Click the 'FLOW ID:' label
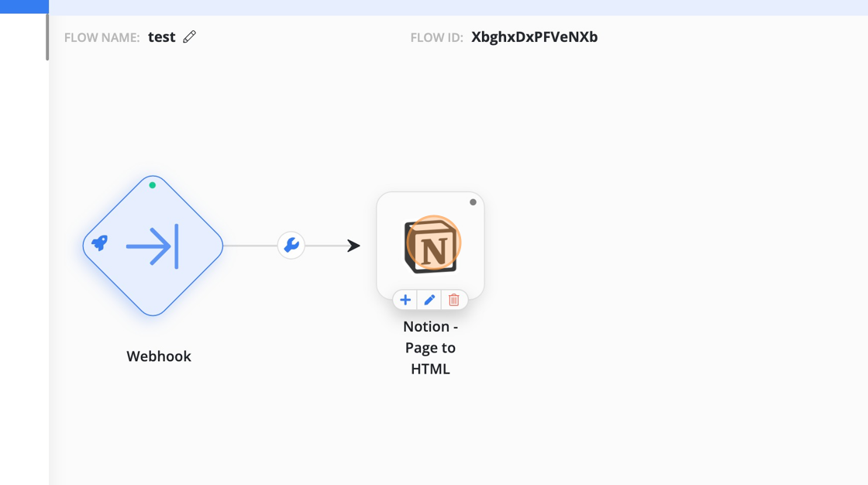The height and width of the screenshot is (485, 868). [437, 38]
